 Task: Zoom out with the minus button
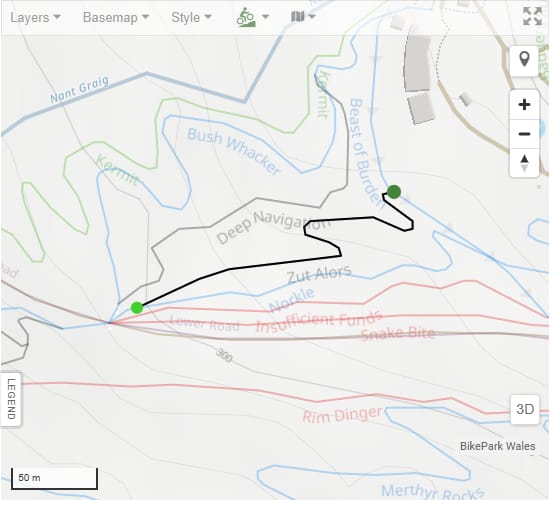click(x=524, y=134)
